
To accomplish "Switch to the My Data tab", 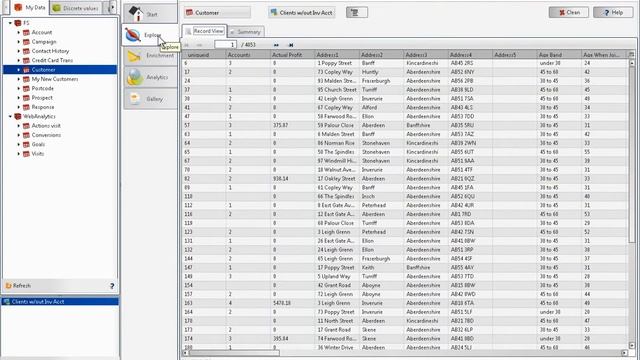I will (29, 7).
